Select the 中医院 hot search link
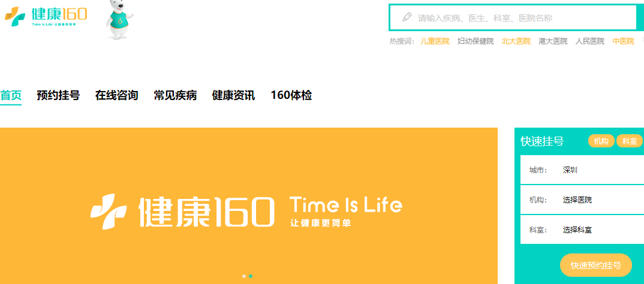Viewport: 644px width, 284px height. (x=623, y=41)
